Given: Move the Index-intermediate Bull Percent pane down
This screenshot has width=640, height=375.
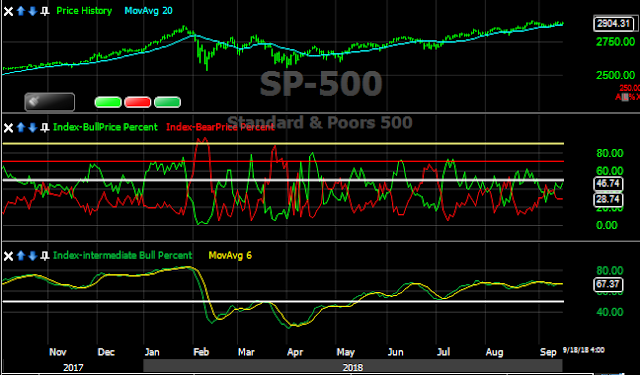Looking at the screenshot, I should coord(33,256).
